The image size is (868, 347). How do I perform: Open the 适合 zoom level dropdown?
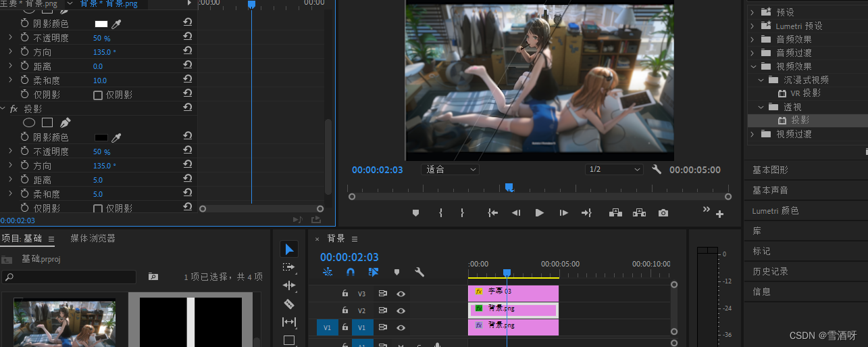[x=450, y=169]
